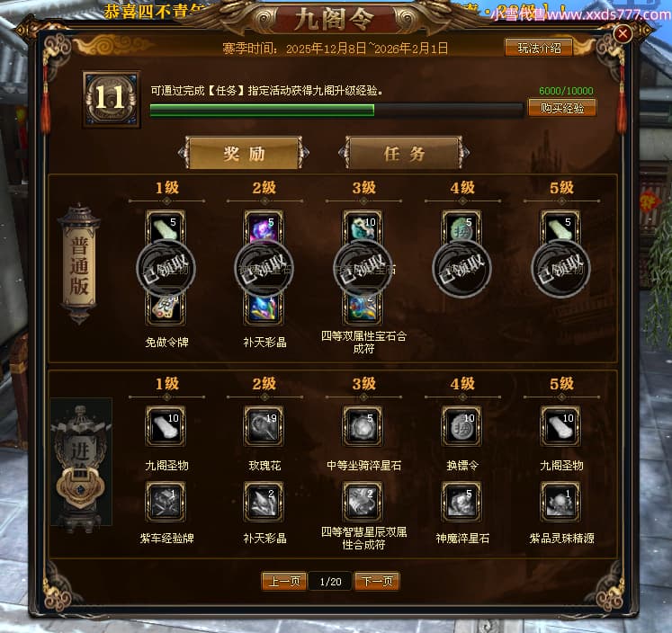Select the advanced-tier 补天彩晶 icon
672x633 pixels.
pyautogui.click(x=264, y=502)
